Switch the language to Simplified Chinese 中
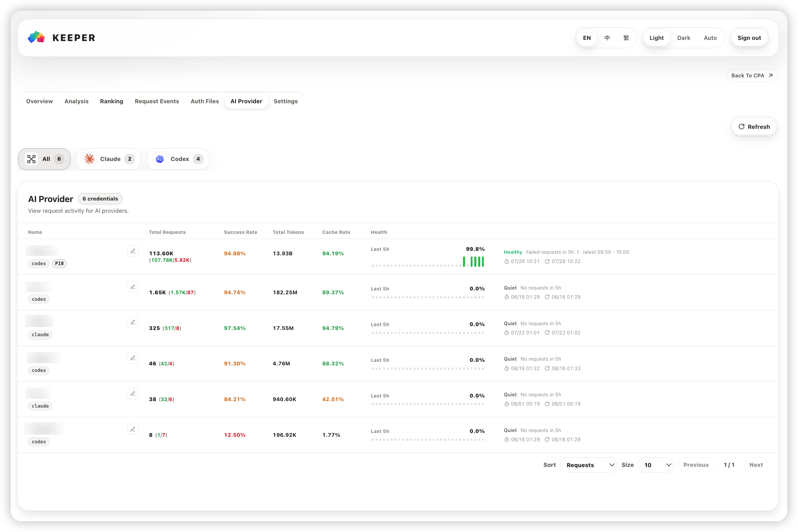798x532 pixels. click(607, 38)
